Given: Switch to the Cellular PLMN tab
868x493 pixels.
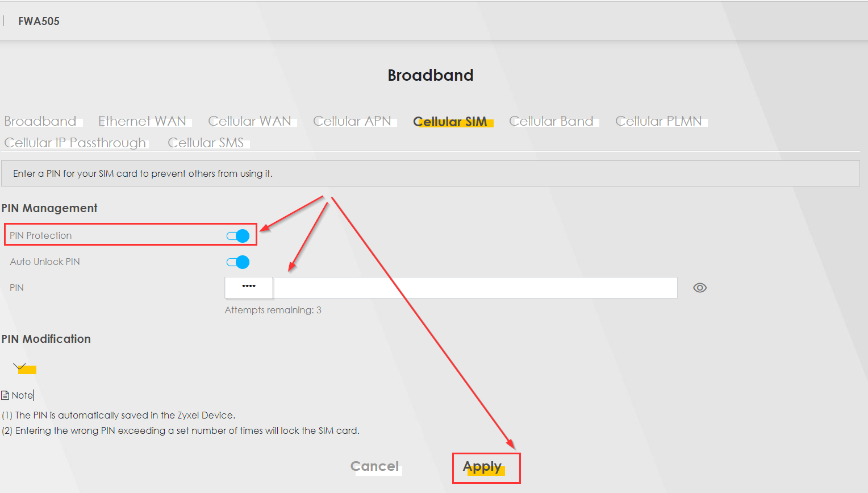Looking at the screenshot, I should point(658,121).
